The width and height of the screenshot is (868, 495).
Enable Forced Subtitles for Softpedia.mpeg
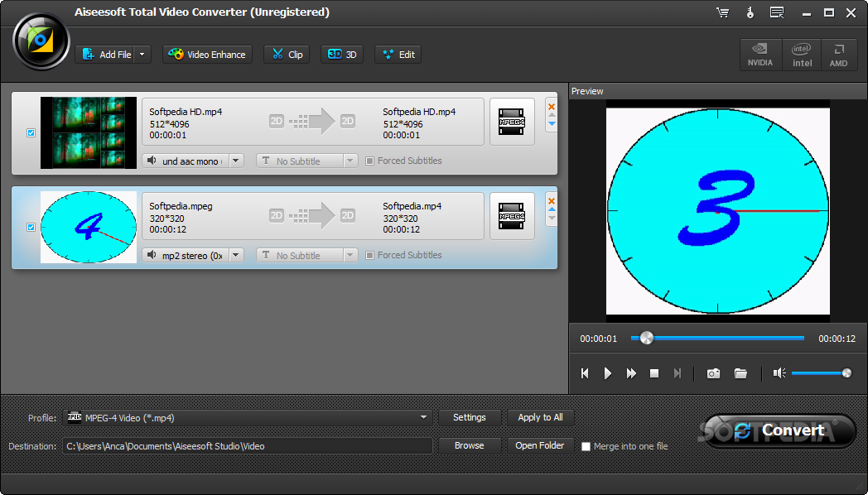coord(369,256)
